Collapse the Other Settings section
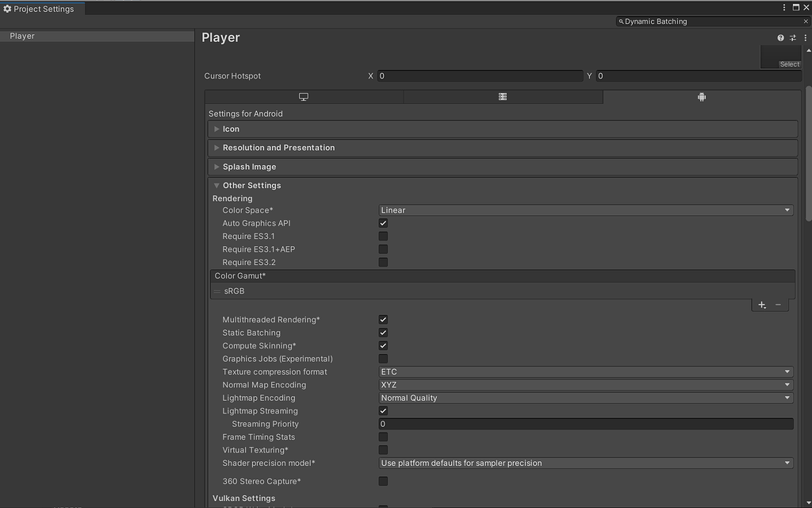Image resolution: width=812 pixels, height=508 pixels. pyautogui.click(x=216, y=185)
